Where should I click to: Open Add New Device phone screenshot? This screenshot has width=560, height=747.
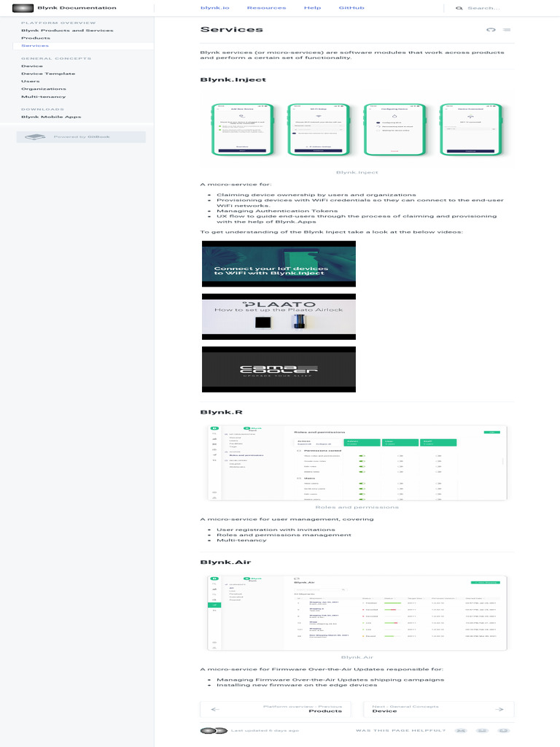pos(242,130)
